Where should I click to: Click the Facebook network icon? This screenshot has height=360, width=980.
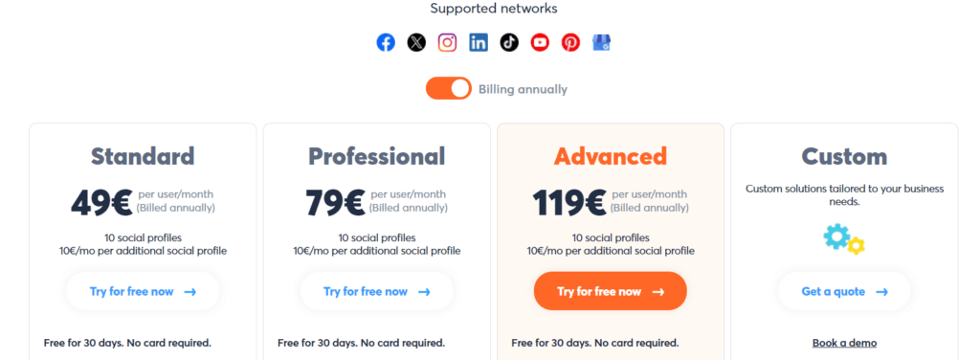386,42
